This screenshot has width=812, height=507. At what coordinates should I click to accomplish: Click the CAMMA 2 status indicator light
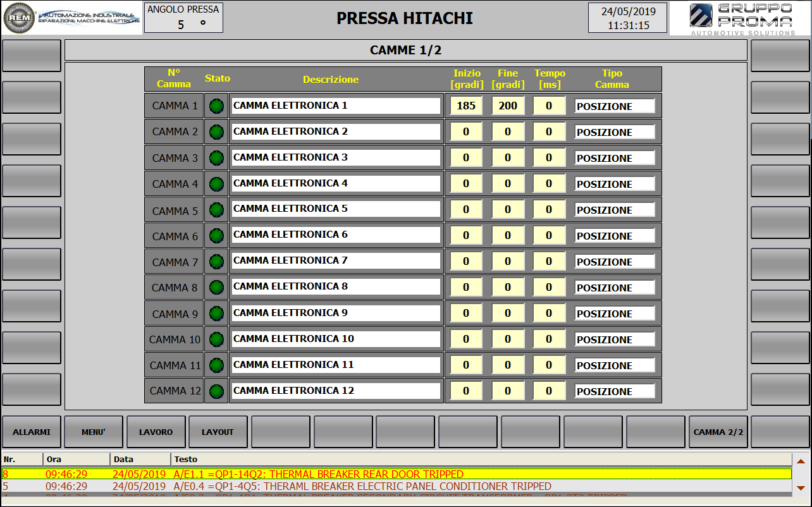tap(217, 132)
